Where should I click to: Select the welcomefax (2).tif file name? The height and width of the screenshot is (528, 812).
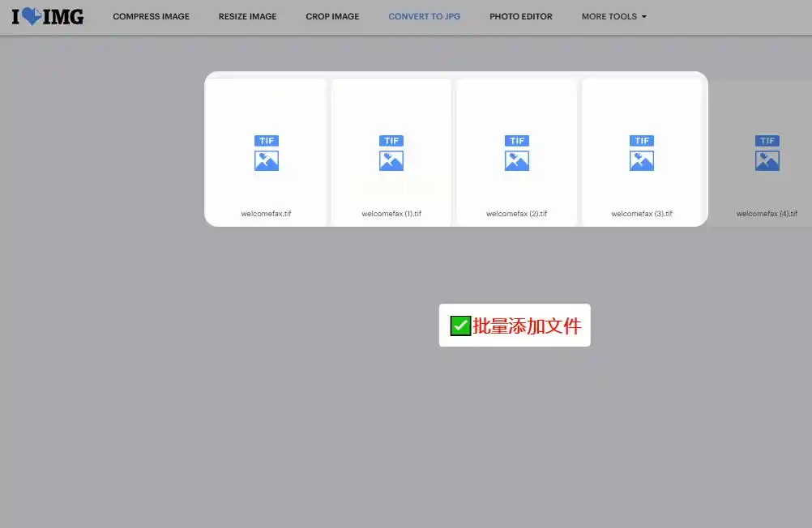click(x=517, y=213)
